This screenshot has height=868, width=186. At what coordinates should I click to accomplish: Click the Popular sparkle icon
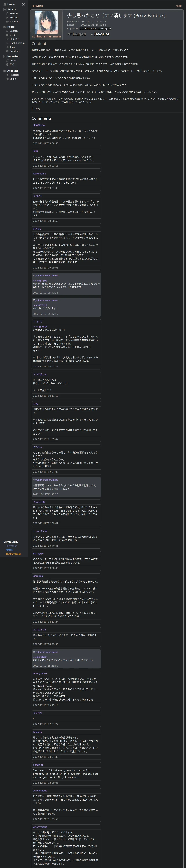7,39
